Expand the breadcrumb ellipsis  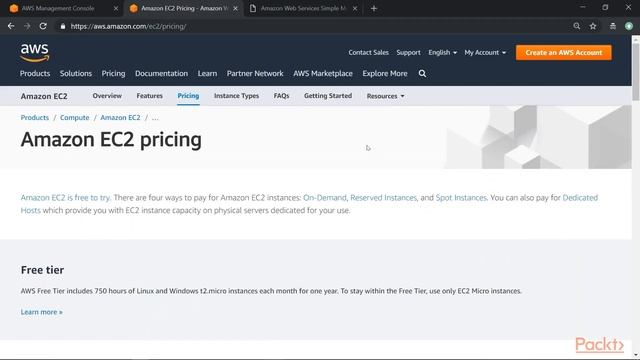point(155,118)
